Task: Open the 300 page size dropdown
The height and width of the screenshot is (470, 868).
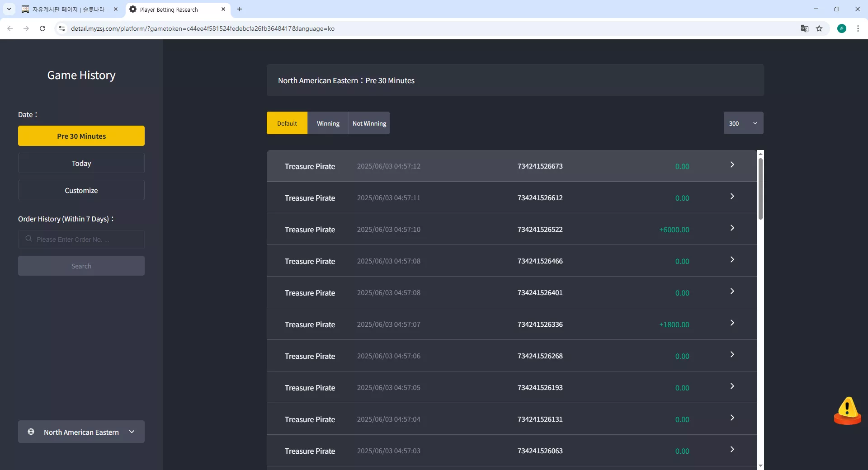Action: pyautogui.click(x=743, y=123)
